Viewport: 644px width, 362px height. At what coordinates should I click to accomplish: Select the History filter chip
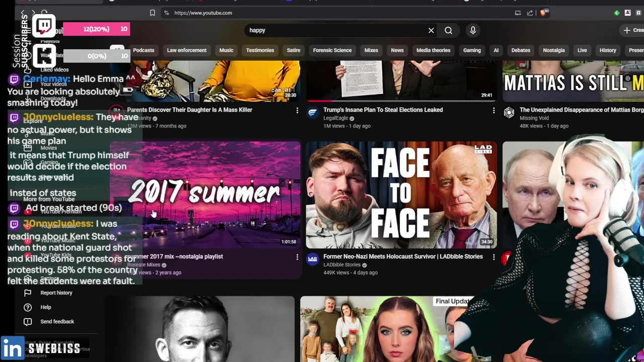(x=608, y=50)
